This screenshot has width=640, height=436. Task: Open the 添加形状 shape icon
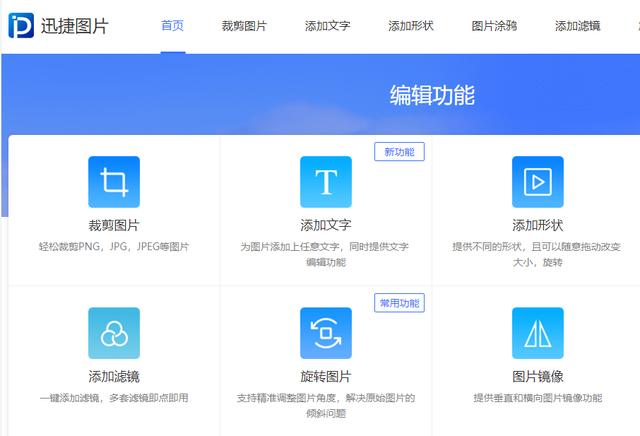point(538,182)
